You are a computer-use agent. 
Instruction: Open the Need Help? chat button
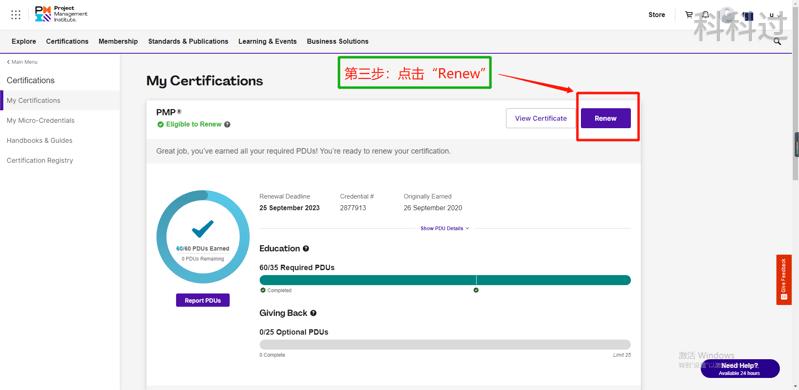(x=740, y=369)
